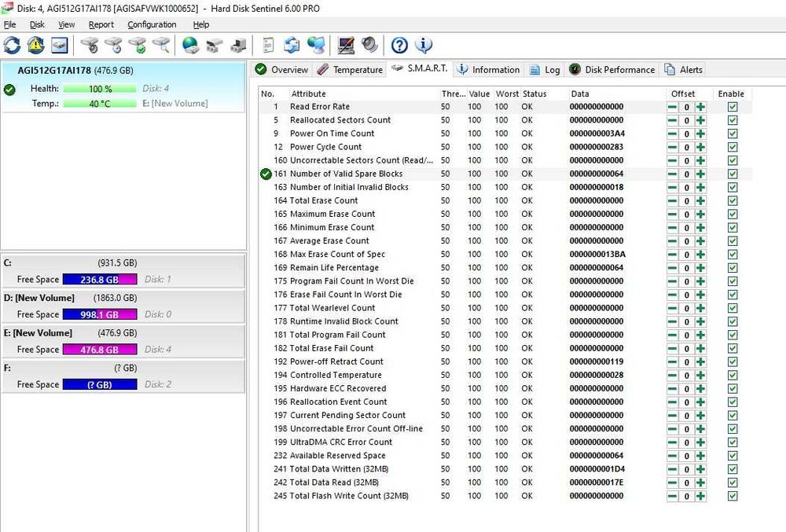Toggle Enable checkbox for Reallocated Sectors Count
This screenshot has height=532, width=786.
coord(733,120)
